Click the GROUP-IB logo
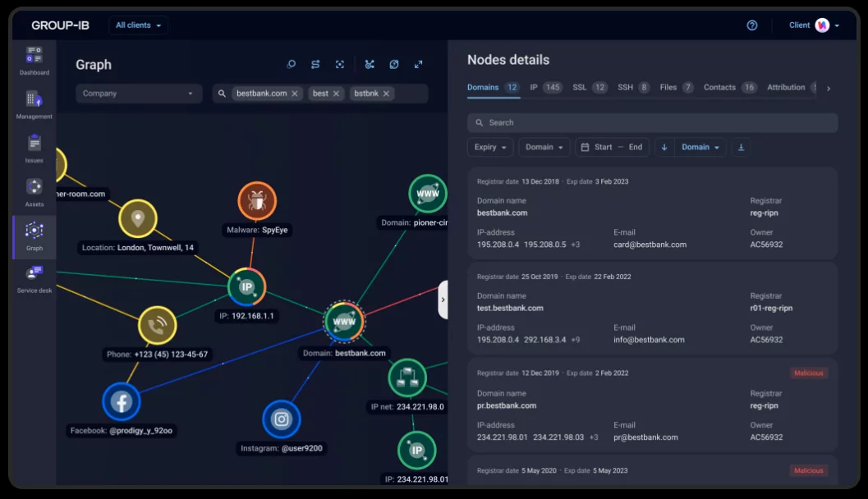 tap(60, 25)
